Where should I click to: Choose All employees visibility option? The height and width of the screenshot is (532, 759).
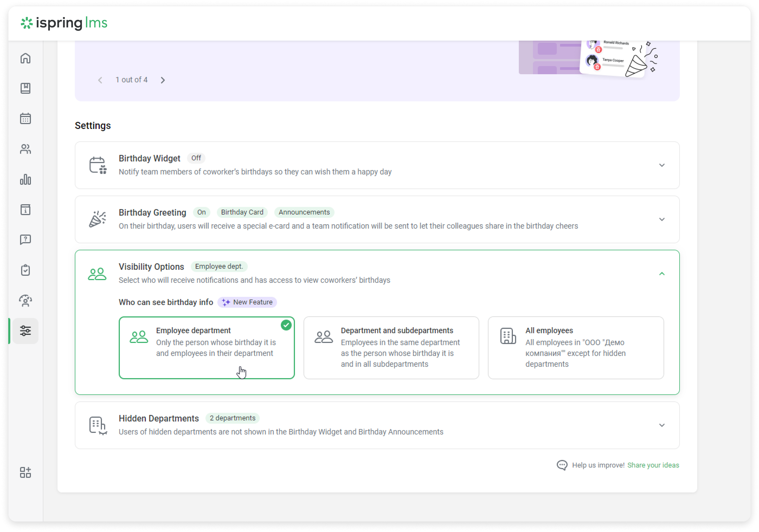click(575, 348)
